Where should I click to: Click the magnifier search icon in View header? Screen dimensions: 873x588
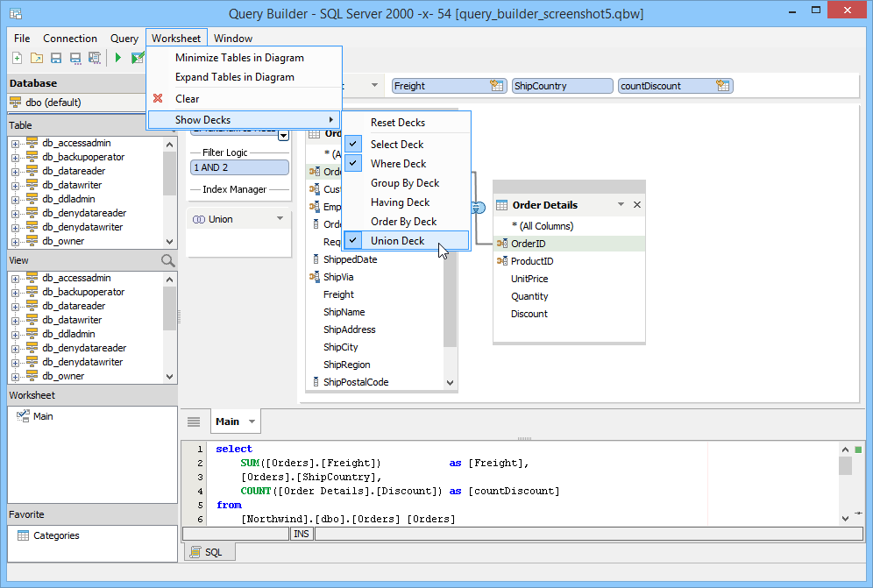167,260
